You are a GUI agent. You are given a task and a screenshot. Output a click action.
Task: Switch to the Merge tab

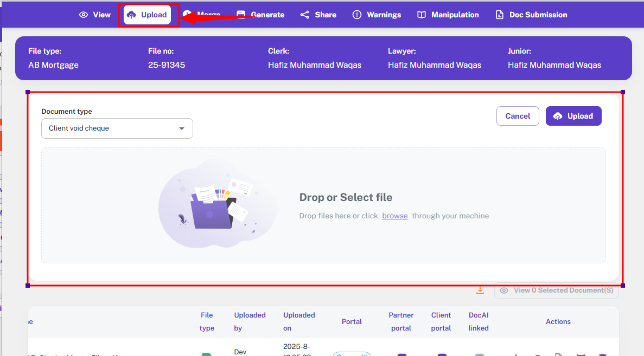click(x=201, y=15)
